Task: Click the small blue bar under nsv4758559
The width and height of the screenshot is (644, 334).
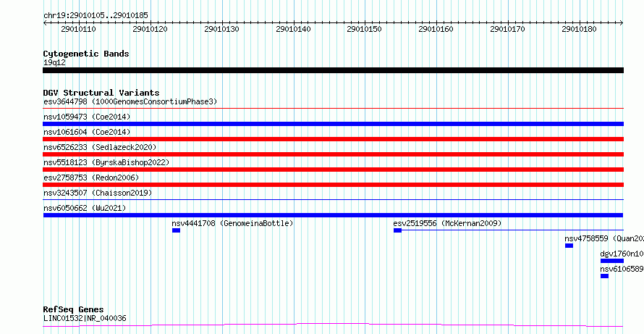Action: pos(569,246)
